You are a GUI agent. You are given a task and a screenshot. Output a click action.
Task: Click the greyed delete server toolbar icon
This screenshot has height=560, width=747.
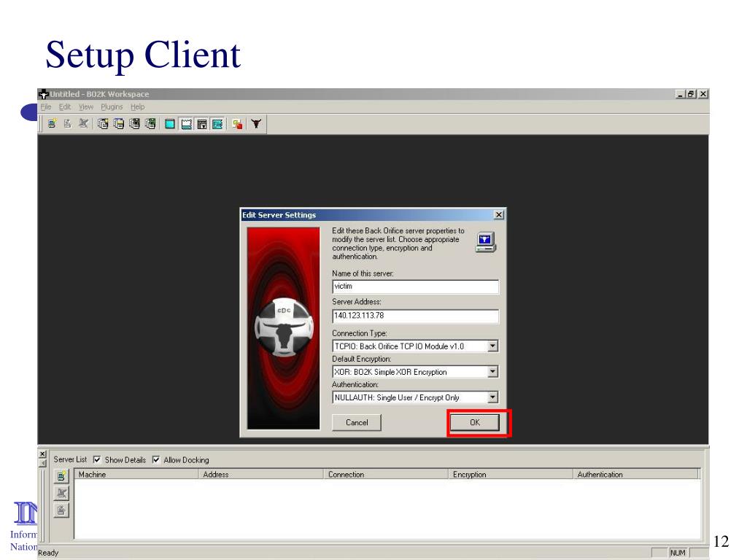pyautogui.click(x=83, y=124)
